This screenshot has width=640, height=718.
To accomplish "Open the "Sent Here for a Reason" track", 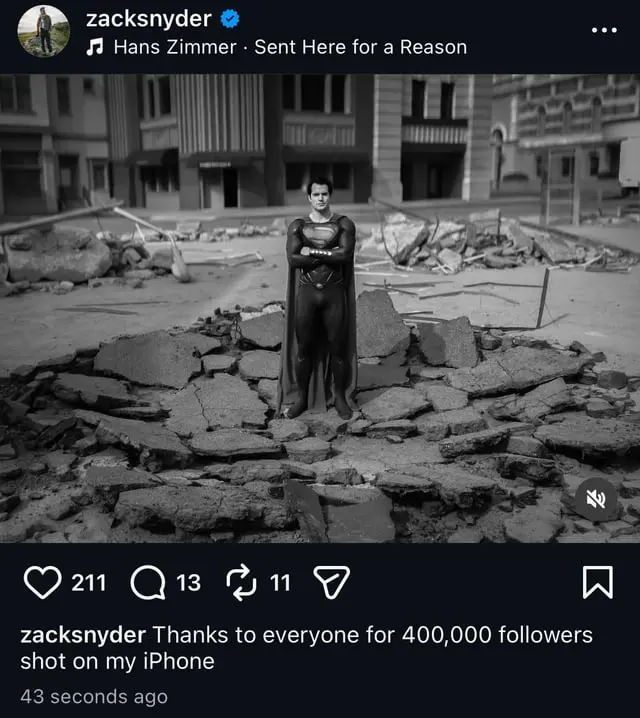I will coord(360,46).
